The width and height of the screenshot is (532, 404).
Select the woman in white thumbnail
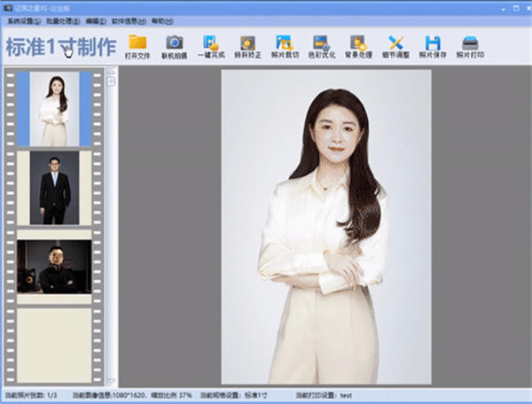[x=54, y=109]
